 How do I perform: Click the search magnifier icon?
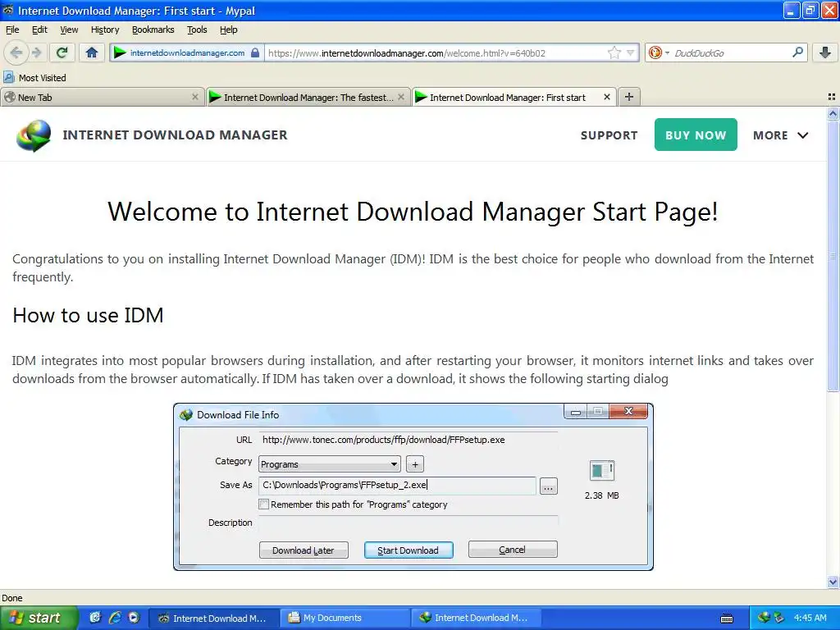click(x=797, y=52)
